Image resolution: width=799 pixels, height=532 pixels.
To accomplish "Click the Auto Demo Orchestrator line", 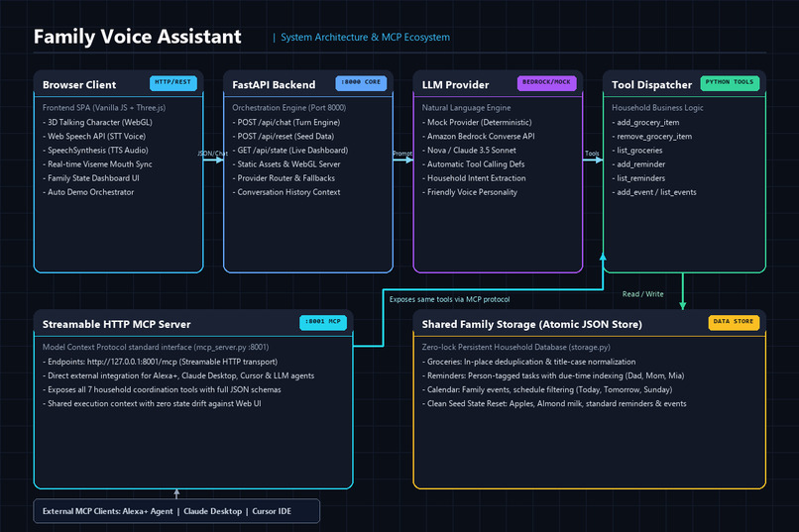I will click(x=88, y=192).
